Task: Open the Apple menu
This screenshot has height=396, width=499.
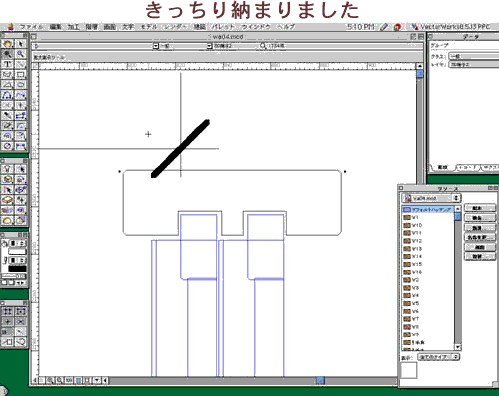Action: click(10, 27)
